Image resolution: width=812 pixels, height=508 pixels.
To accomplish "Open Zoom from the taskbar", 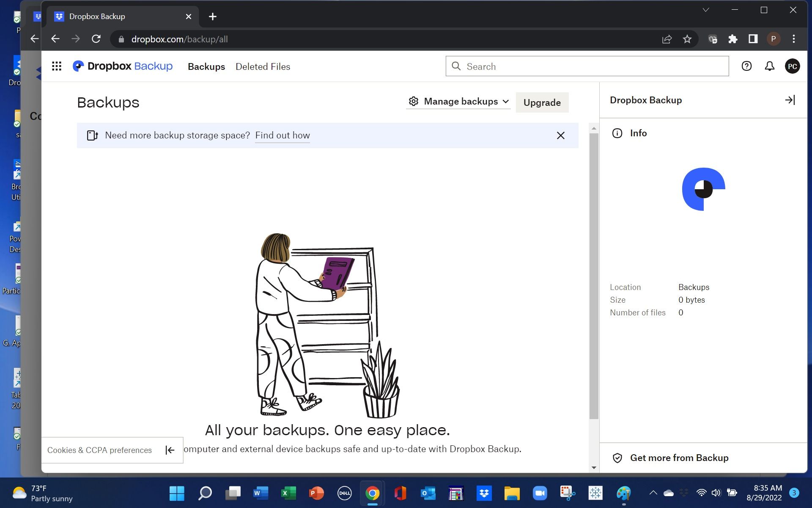I will (540, 493).
